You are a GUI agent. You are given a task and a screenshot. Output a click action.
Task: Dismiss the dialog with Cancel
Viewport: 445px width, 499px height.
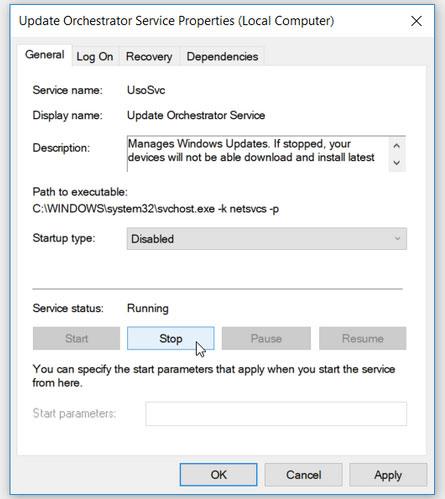303,475
